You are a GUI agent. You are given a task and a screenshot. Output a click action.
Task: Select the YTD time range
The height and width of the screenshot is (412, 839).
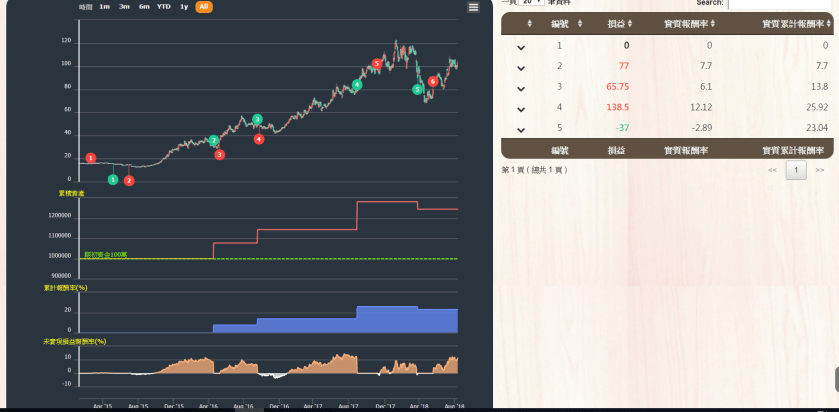pos(164,7)
